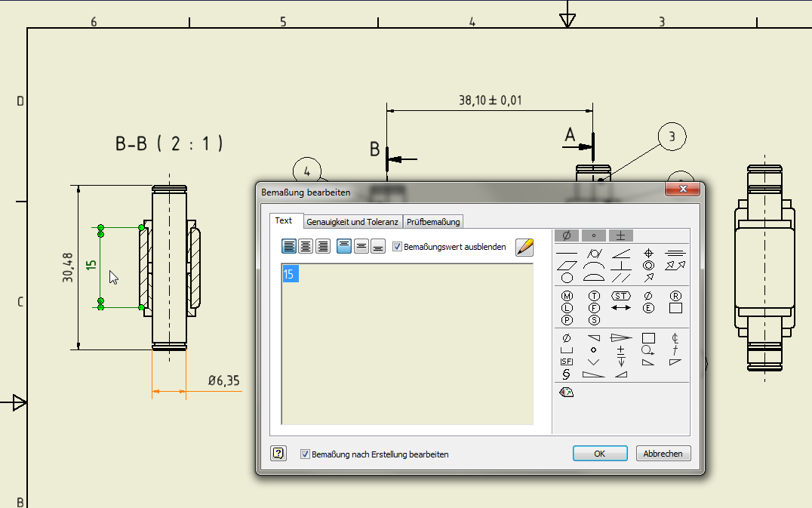Click the colored model parameter icon
Viewport: 812px width, 508px height.
(x=567, y=392)
